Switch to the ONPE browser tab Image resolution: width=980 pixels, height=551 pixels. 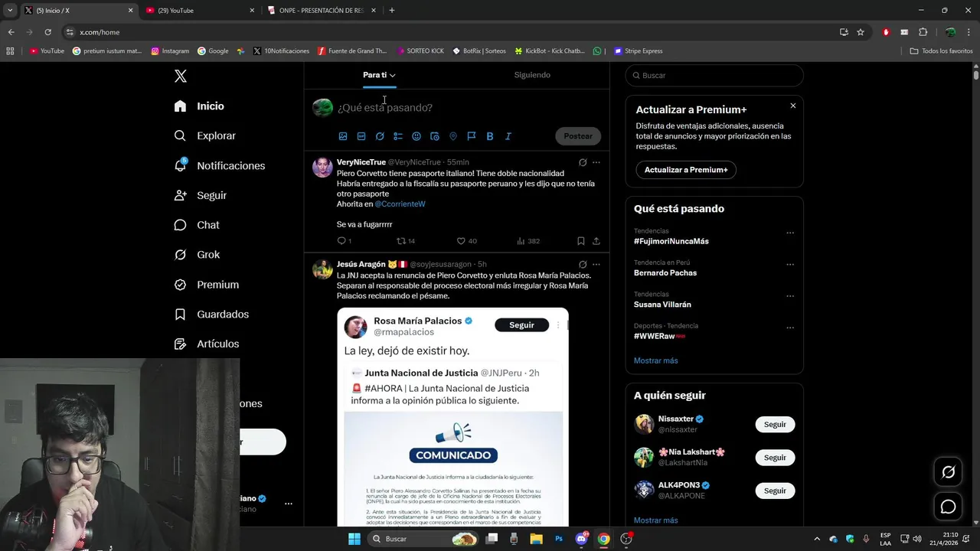coord(322,11)
